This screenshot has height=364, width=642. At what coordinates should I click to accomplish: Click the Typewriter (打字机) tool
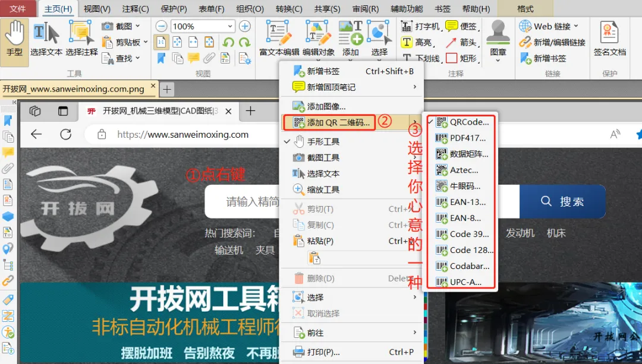point(420,27)
